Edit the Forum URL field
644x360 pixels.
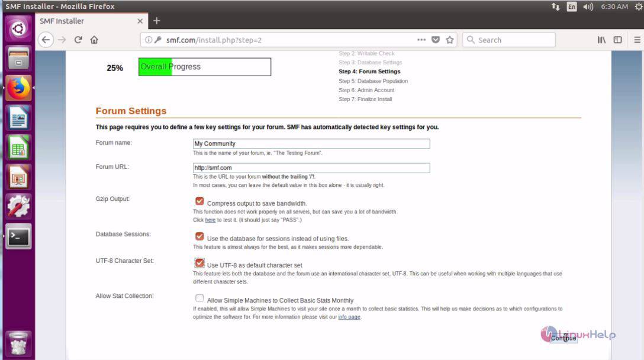[311, 168]
